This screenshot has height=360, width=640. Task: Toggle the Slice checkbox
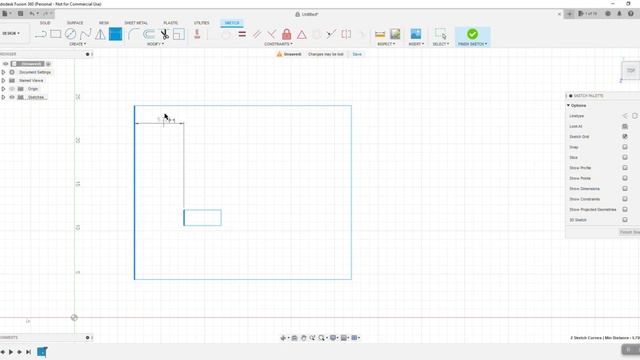pos(625,157)
